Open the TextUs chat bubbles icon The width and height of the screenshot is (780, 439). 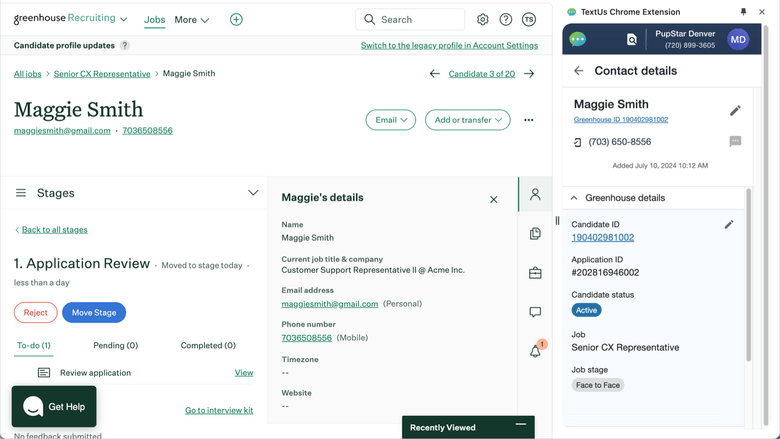[578, 39]
